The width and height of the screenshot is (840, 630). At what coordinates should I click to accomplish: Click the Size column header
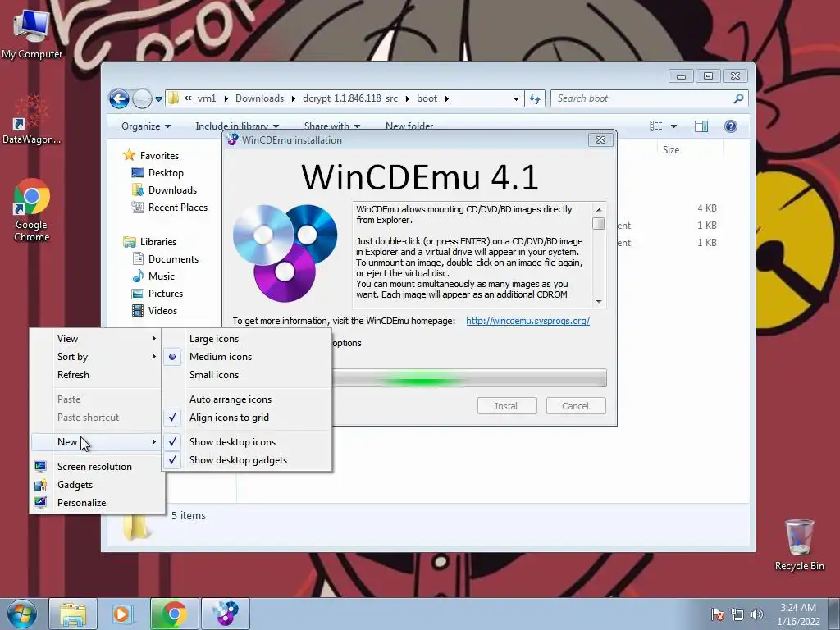671,150
